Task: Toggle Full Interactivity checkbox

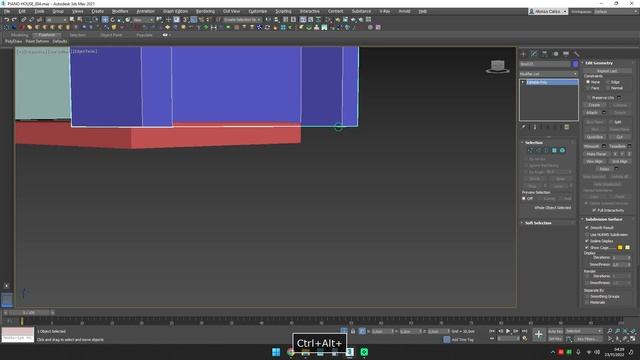Action: click(594, 210)
